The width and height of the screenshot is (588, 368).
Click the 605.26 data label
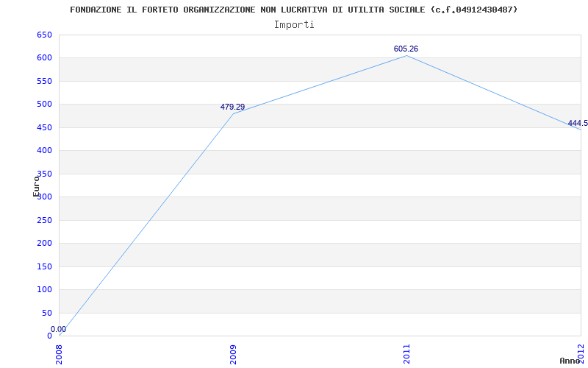coord(406,49)
